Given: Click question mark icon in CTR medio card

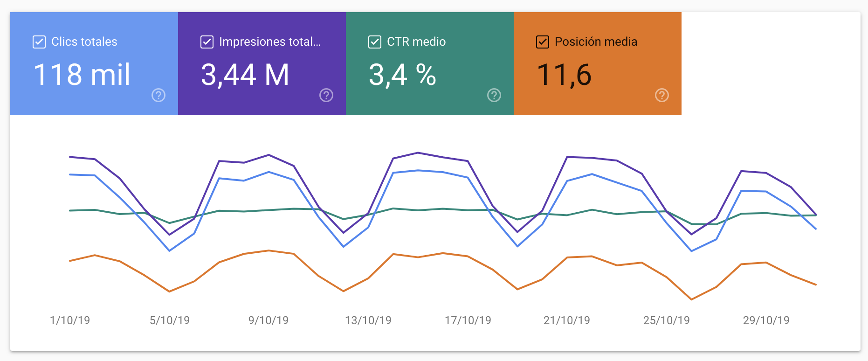Looking at the screenshot, I should pos(494,95).
